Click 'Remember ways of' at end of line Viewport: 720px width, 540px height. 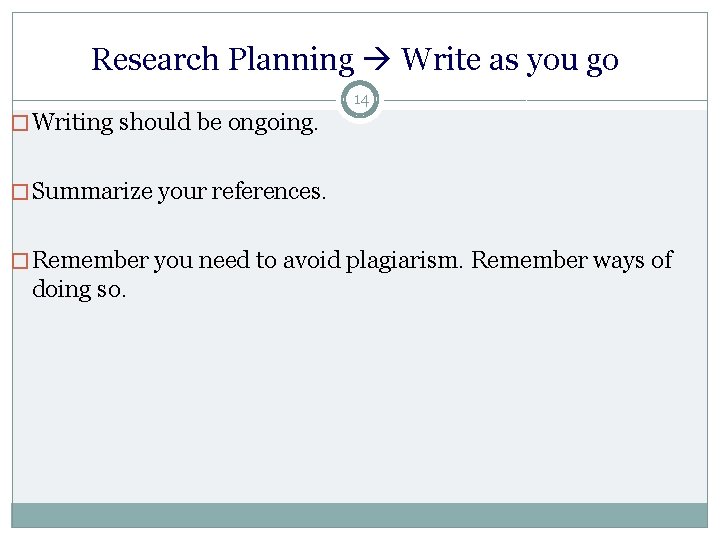pos(572,261)
